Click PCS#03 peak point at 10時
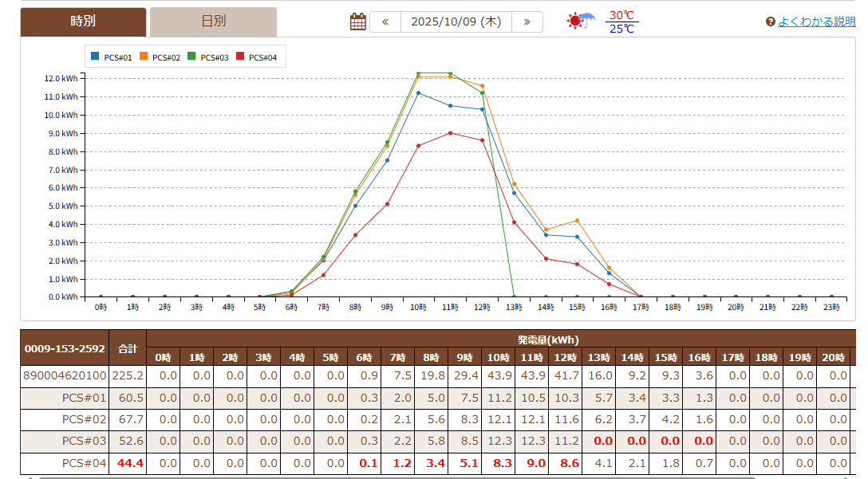 [418, 73]
